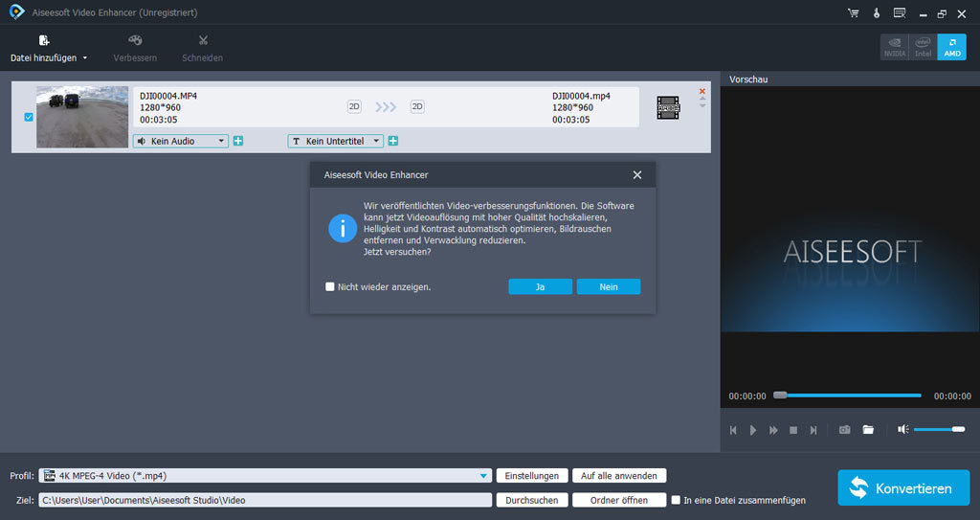Click Ordner öffnen button

click(x=619, y=500)
